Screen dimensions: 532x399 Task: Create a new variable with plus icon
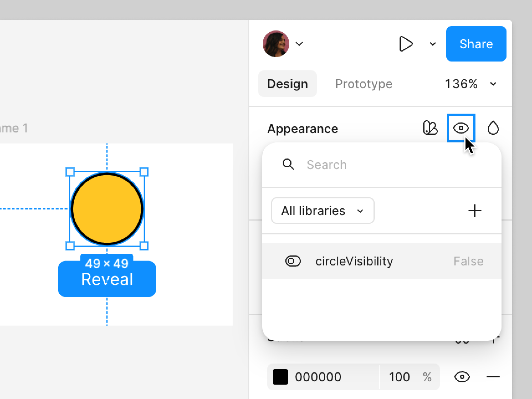click(475, 211)
